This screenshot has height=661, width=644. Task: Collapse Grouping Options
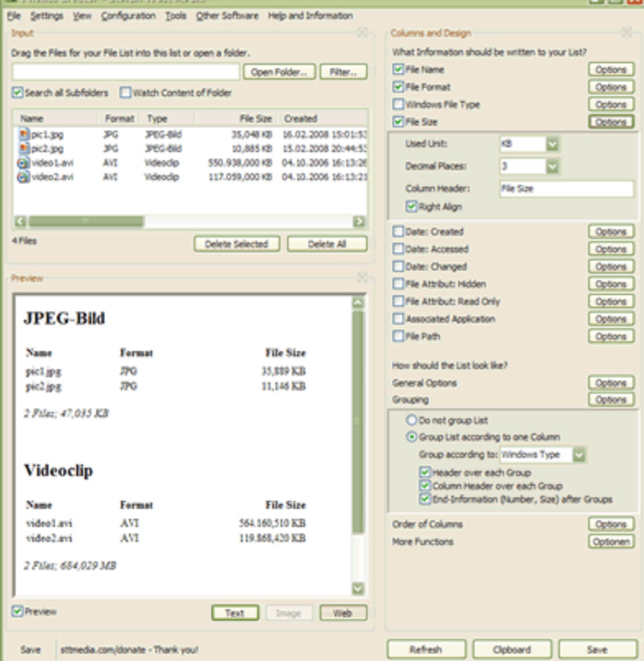click(611, 400)
